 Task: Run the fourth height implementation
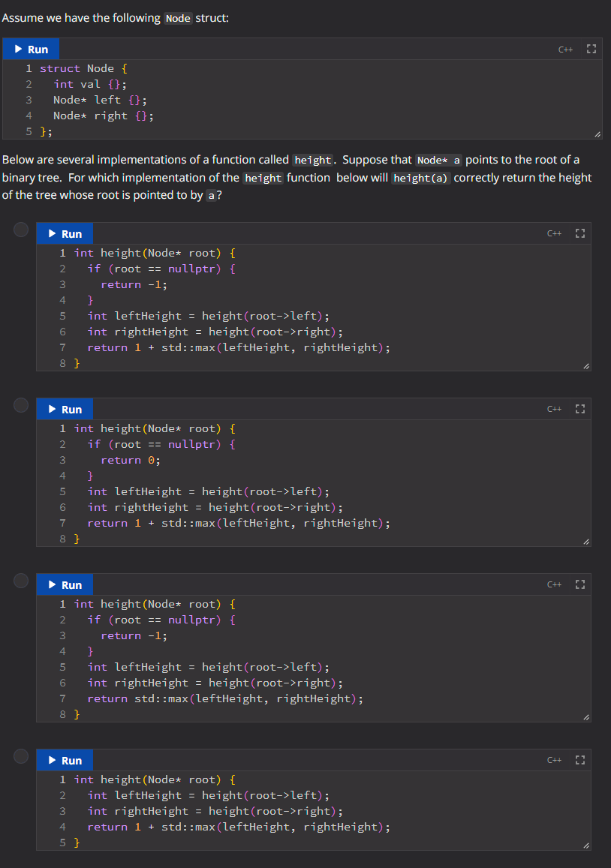(x=65, y=760)
